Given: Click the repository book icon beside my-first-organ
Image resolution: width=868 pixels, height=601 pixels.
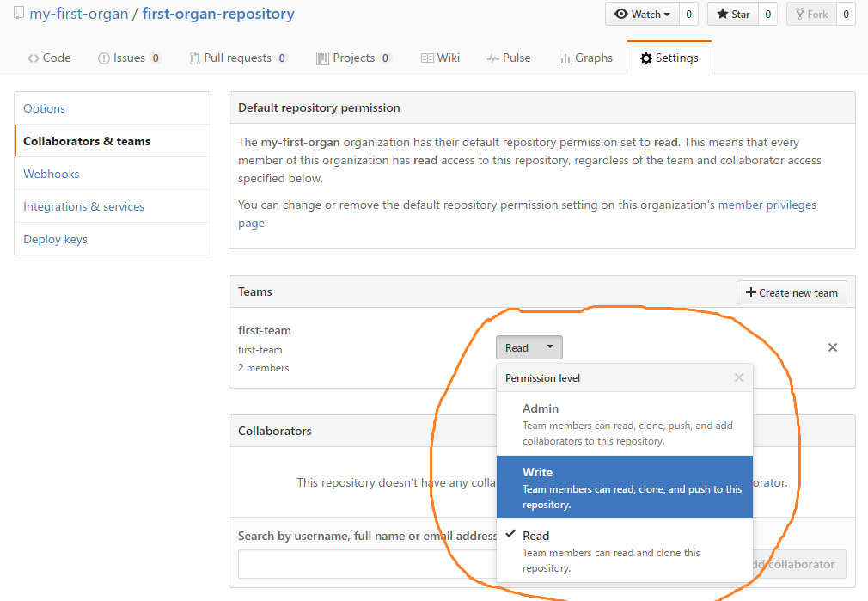Looking at the screenshot, I should click(x=19, y=13).
